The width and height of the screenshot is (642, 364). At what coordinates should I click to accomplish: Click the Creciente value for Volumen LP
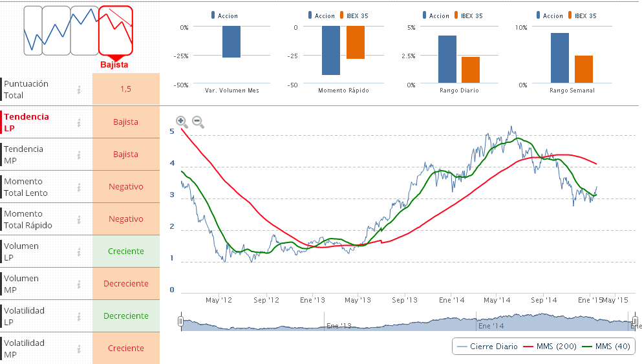126,252
